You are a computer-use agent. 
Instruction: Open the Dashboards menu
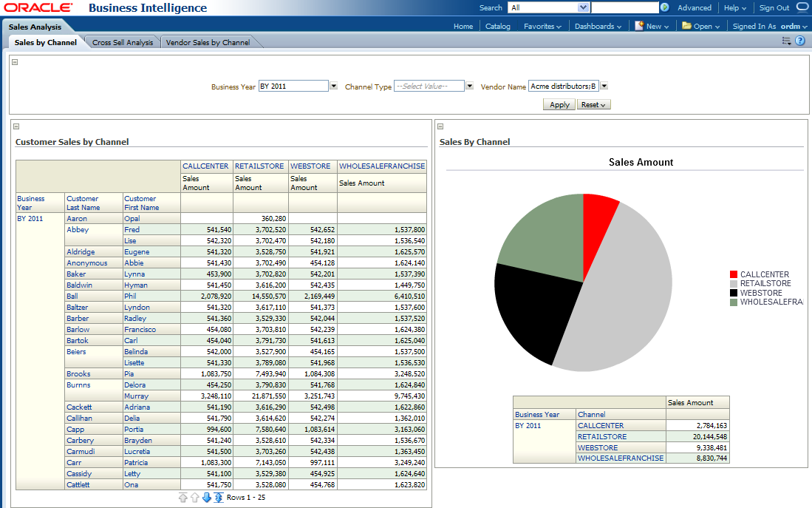click(598, 27)
